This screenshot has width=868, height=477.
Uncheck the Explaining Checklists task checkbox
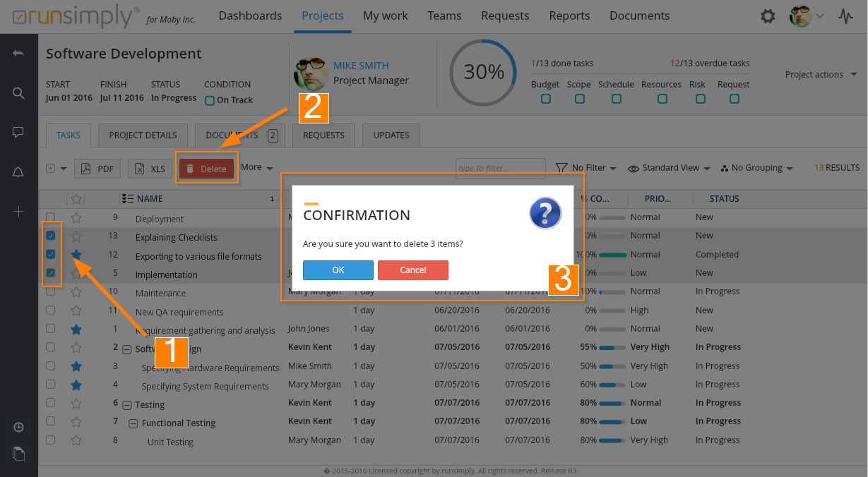pyautogui.click(x=51, y=236)
